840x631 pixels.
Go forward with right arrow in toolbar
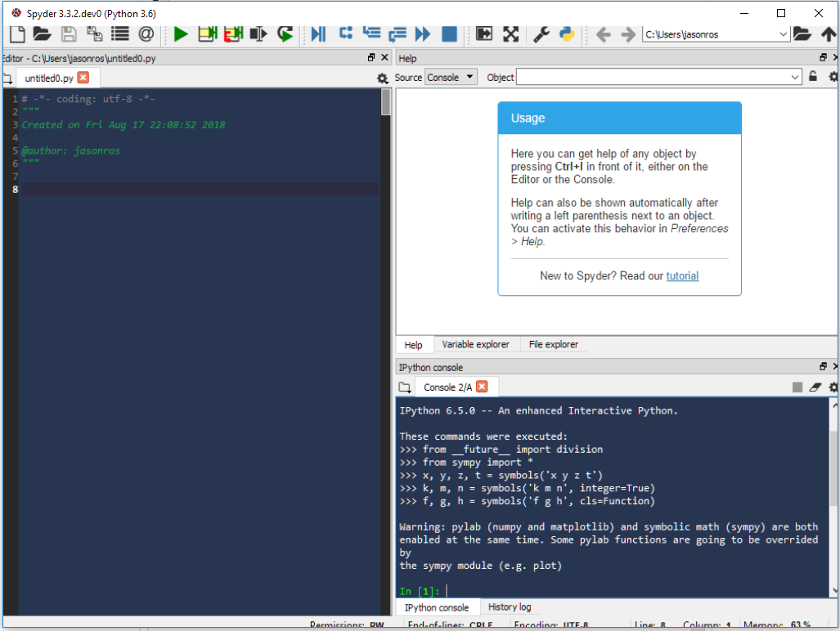click(x=628, y=35)
